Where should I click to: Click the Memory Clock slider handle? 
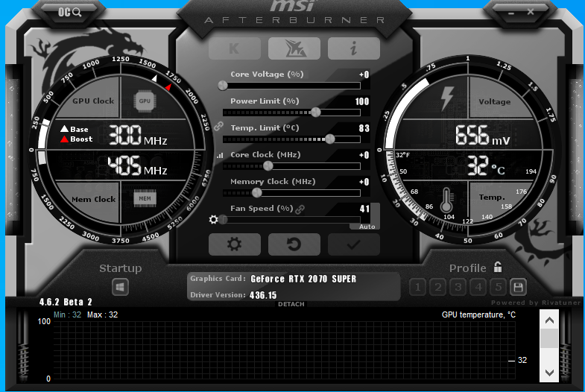tap(256, 193)
